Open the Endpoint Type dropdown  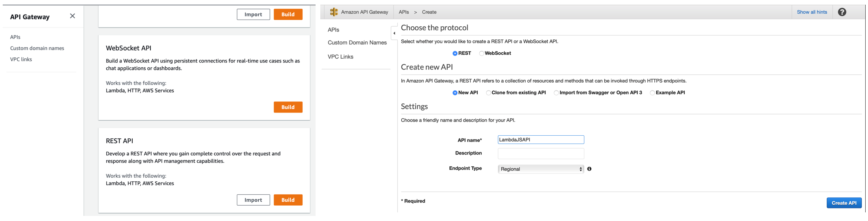(541, 169)
